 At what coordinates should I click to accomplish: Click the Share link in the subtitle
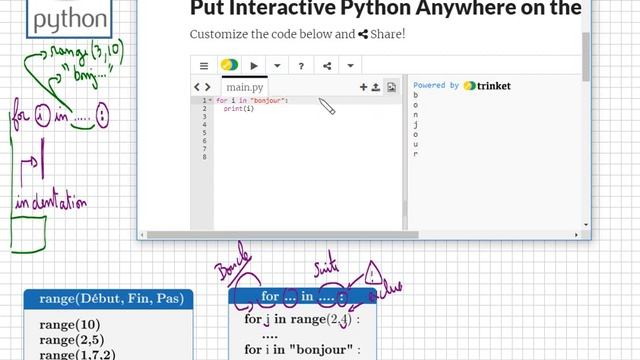tap(382, 34)
